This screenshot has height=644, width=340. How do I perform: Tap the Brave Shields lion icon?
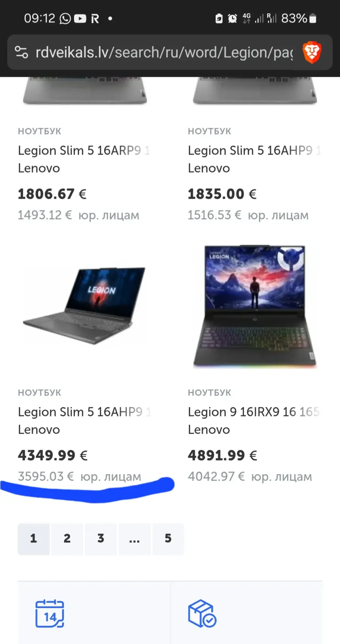(312, 53)
